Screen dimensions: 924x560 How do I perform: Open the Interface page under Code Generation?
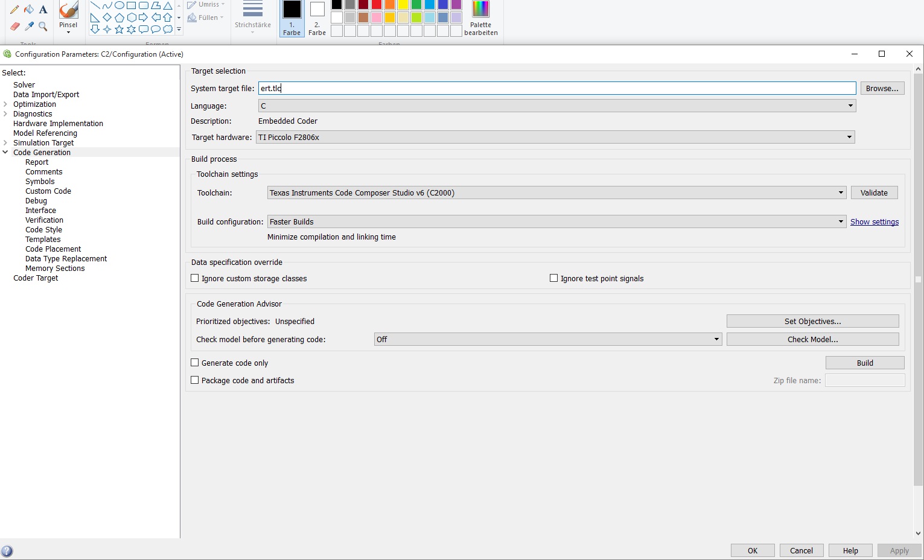[40, 211]
